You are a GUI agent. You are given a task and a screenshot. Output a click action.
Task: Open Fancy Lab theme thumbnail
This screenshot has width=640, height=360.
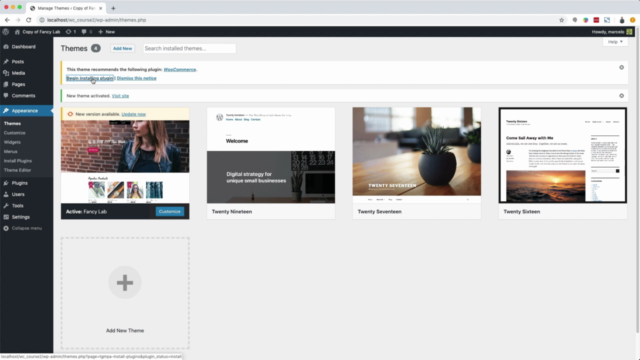pyautogui.click(x=125, y=162)
